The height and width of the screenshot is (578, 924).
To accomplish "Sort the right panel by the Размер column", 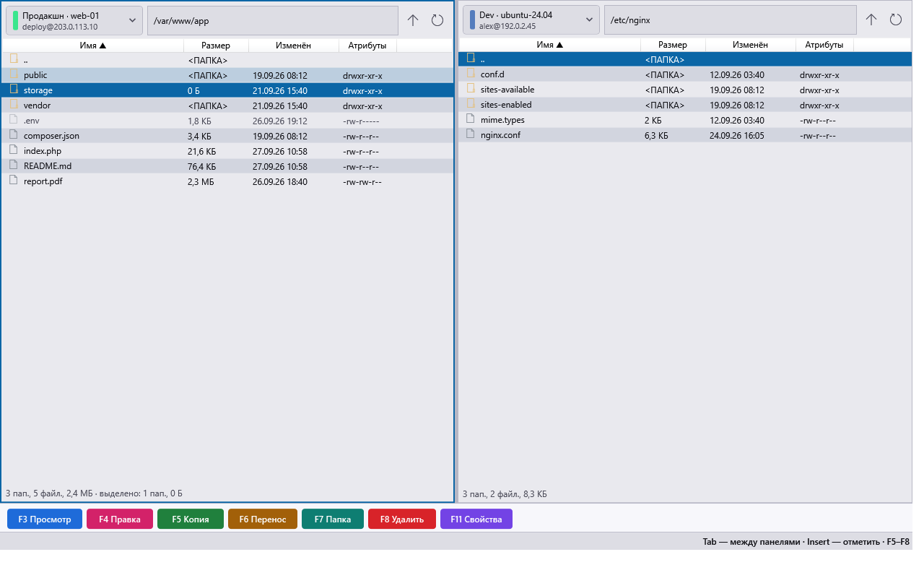I will click(x=673, y=45).
